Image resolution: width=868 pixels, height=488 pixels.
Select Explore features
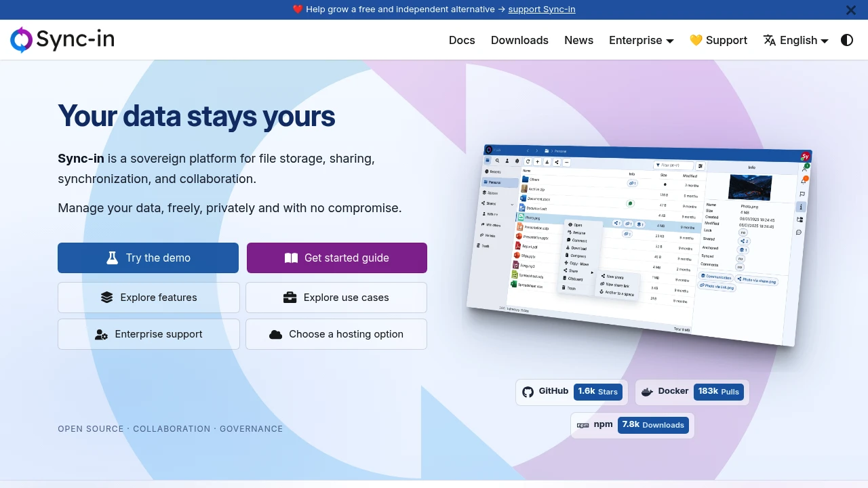coord(149,298)
